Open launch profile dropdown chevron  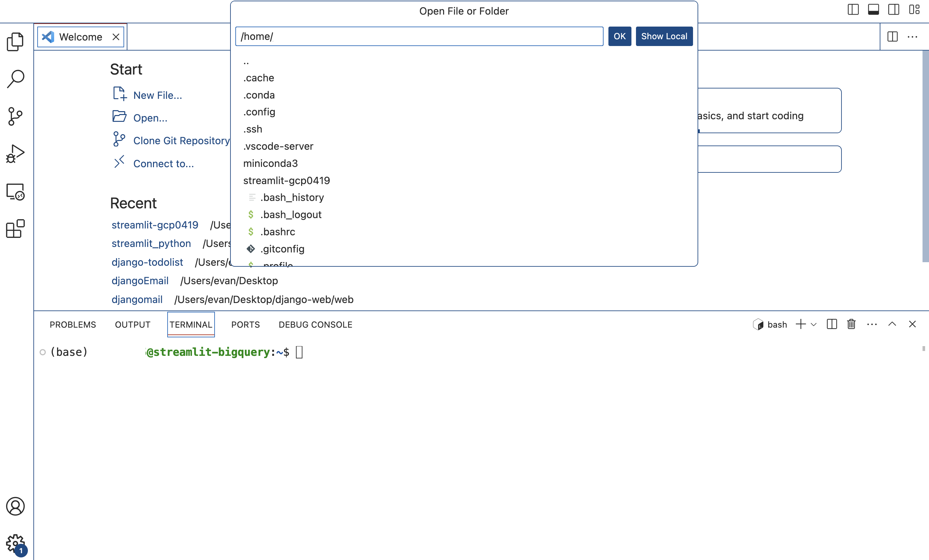[814, 324]
